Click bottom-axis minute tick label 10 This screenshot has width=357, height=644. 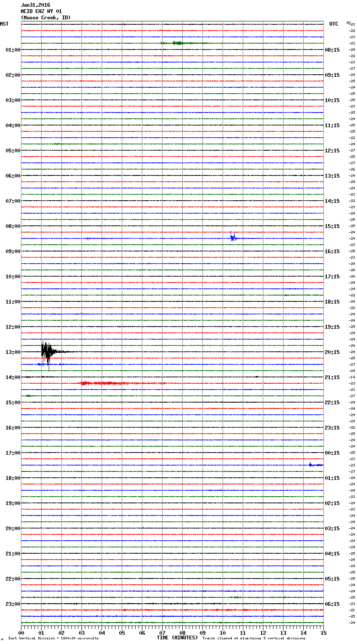[x=223, y=633]
